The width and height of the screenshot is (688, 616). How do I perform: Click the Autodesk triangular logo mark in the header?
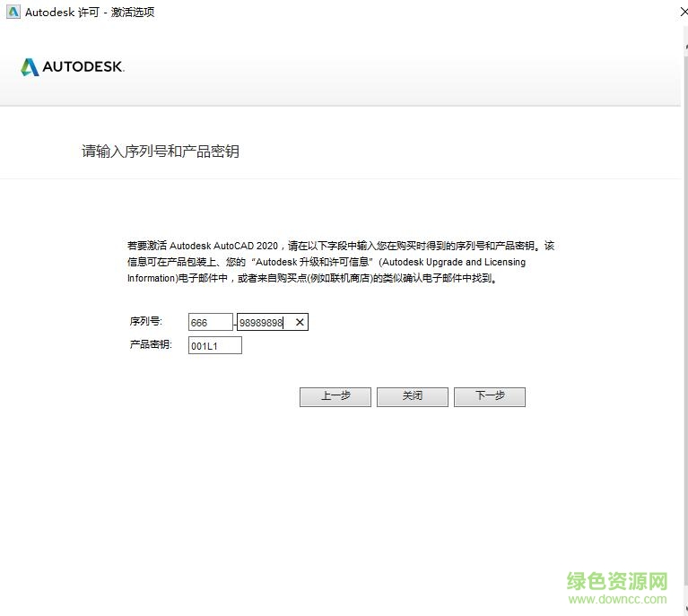click(30, 67)
